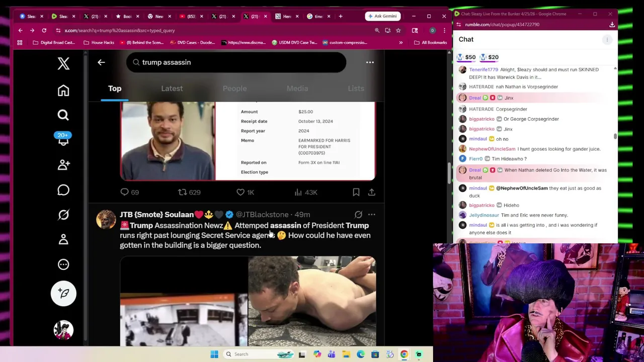The image size is (644, 362).
Task: Open the Chrome apps grid shortcut
Action: click(x=20, y=42)
